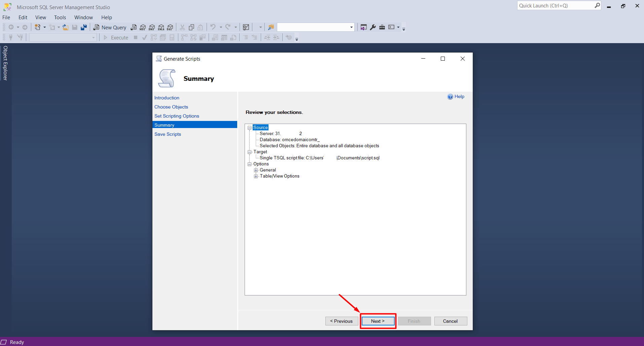Click the New Query toolbar button
The height and width of the screenshot is (346, 644).
pyautogui.click(x=110, y=27)
